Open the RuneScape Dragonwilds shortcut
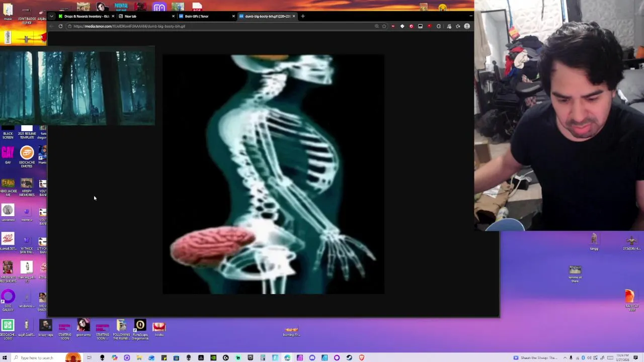This screenshot has width=644, height=362. pyautogui.click(x=140, y=330)
